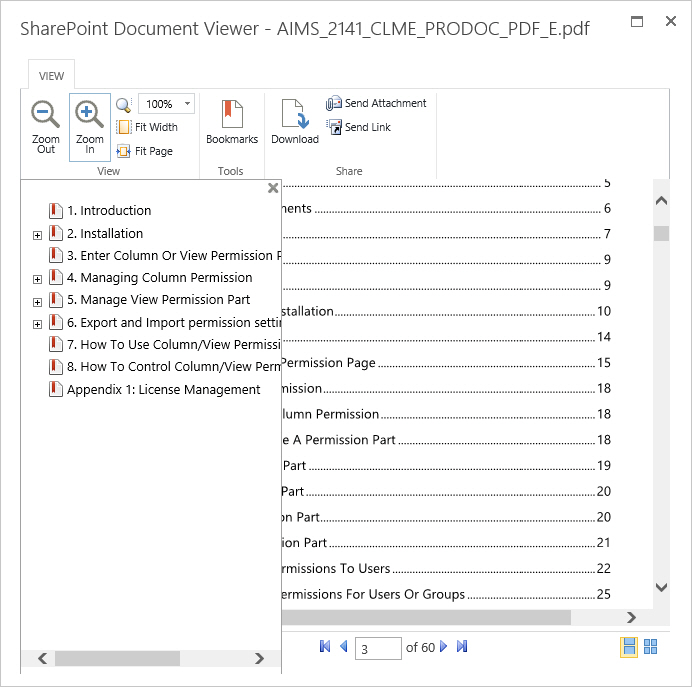Click the bookmark icon beside 7. How To Use
Screen dimensions: 692x687
(x=56, y=344)
